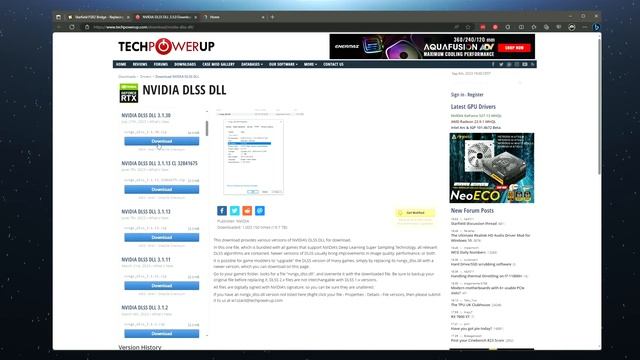Open CONTACT US in navigation
640x360 pixels.
(x=333, y=64)
